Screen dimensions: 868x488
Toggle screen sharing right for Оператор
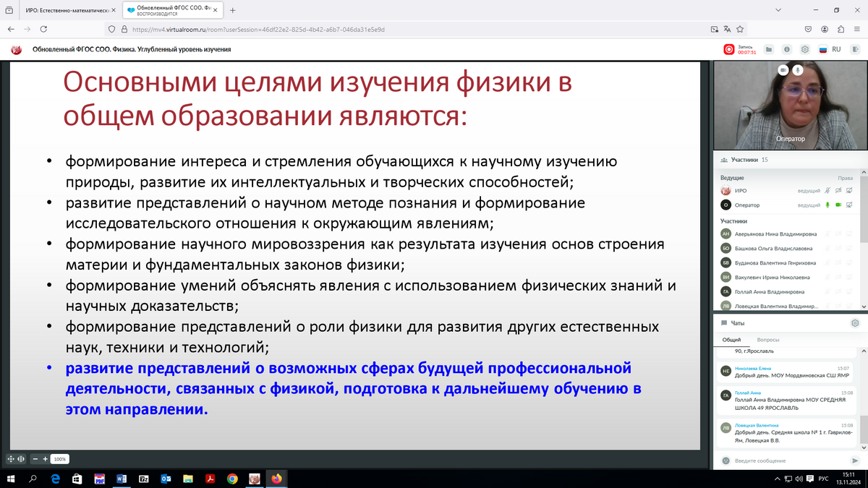pyautogui.click(x=850, y=205)
